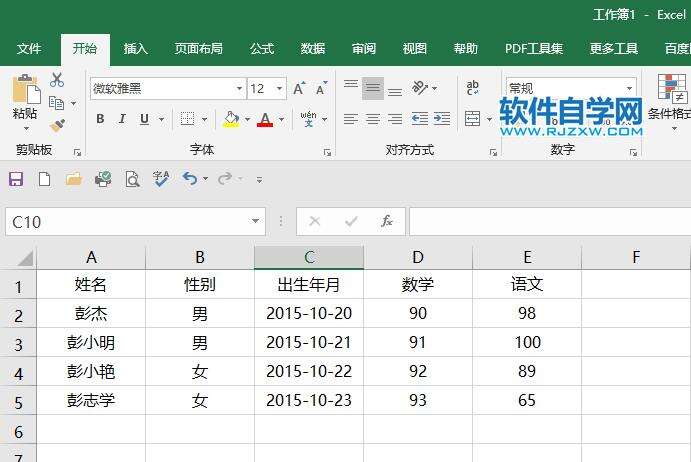Open the font name dropdown
This screenshot has width=691, height=462.
click(x=239, y=89)
